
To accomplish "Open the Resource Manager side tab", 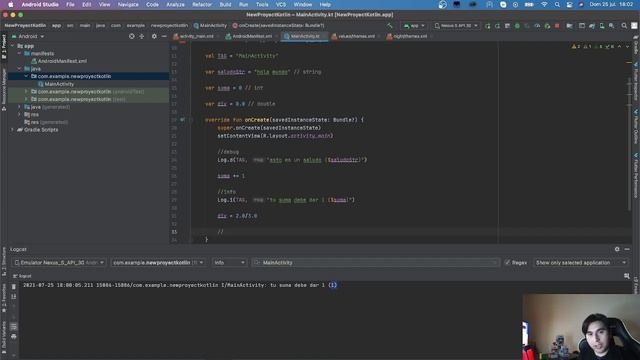I will click(4, 88).
